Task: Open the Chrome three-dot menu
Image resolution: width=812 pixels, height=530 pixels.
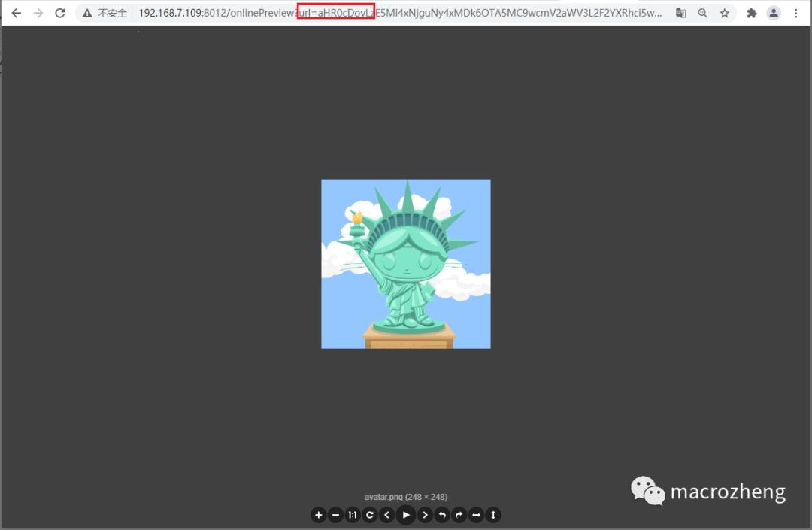Action: pos(795,13)
